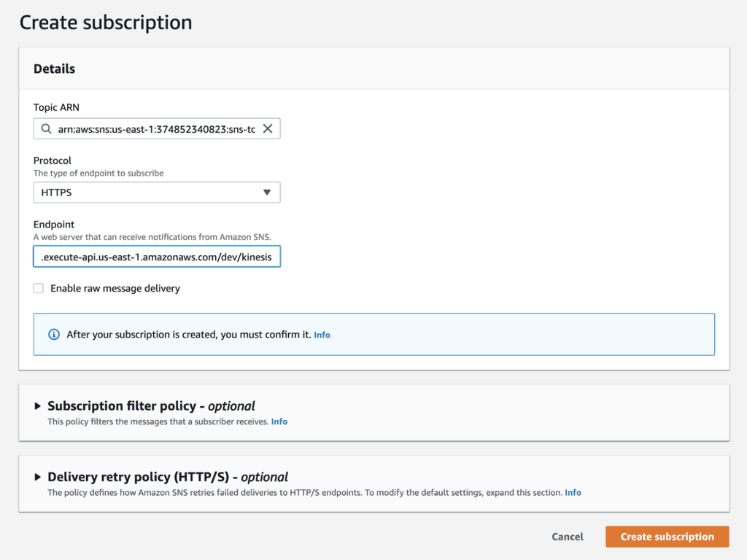Click the 'Topic ARN' field label
Viewport: 747px width, 560px height.
pyautogui.click(x=56, y=107)
